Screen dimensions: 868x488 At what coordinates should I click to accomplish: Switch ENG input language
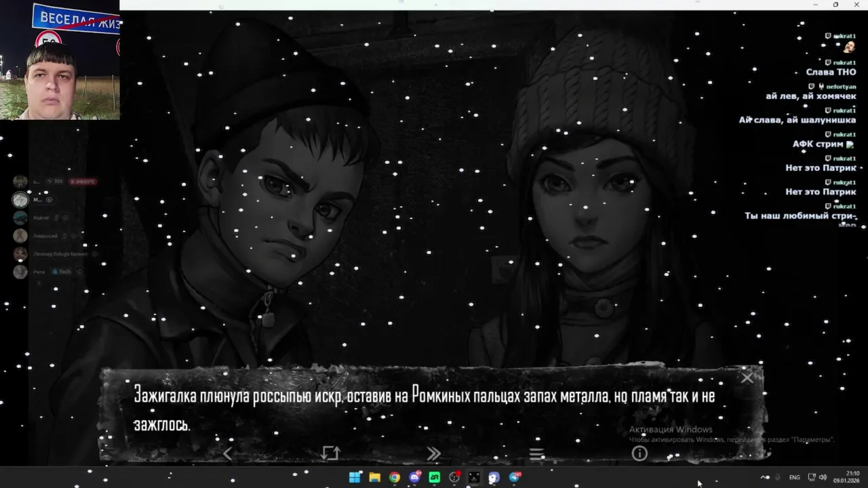(x=795, y=477)
